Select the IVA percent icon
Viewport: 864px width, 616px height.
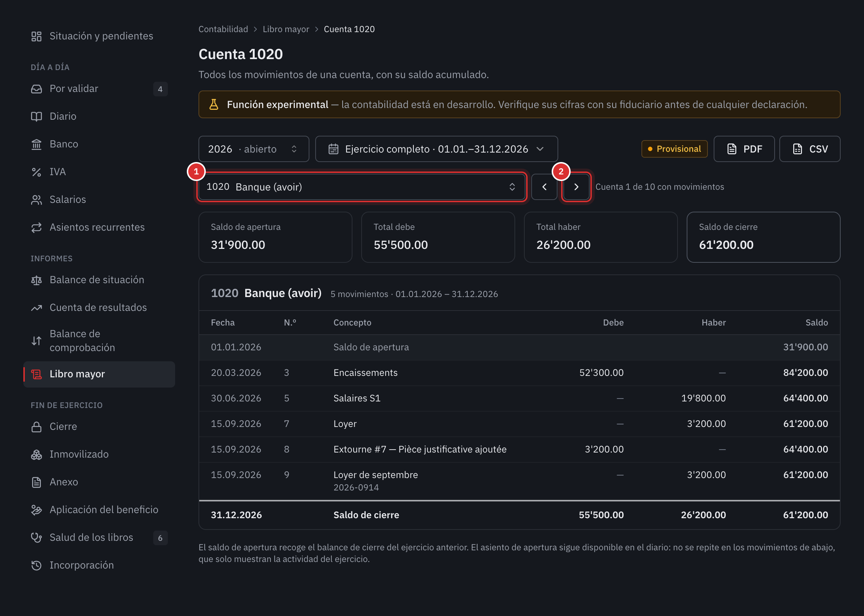coord(36,172)
